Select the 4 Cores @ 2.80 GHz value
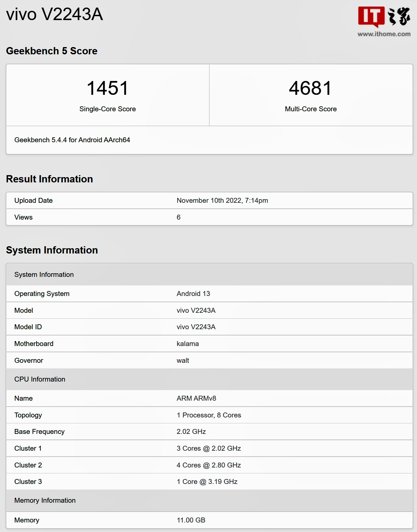This screenshot has width=417, height=532. [209, 465]
